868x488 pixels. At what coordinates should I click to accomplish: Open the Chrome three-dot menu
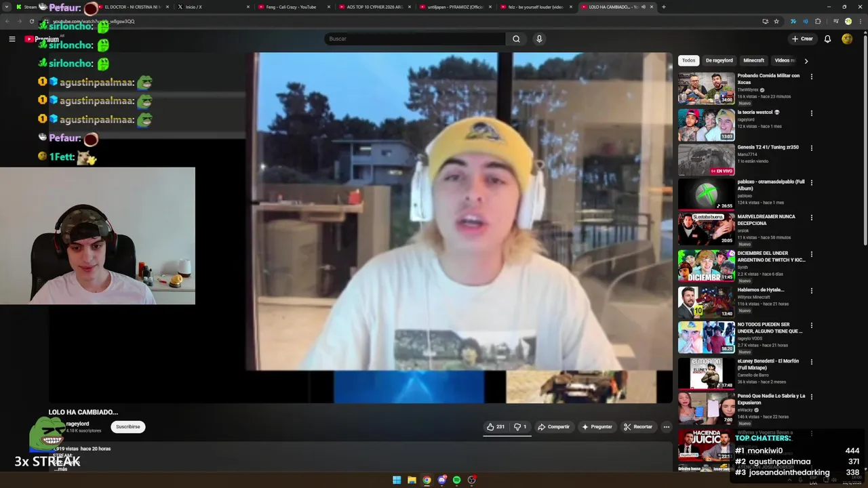(x=860, y=21)
